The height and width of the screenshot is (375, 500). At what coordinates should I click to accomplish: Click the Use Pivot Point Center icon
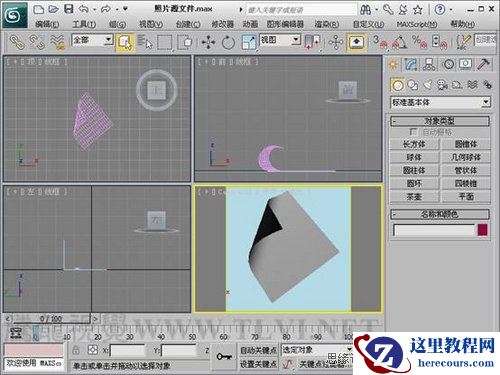(x=312, y=42)
